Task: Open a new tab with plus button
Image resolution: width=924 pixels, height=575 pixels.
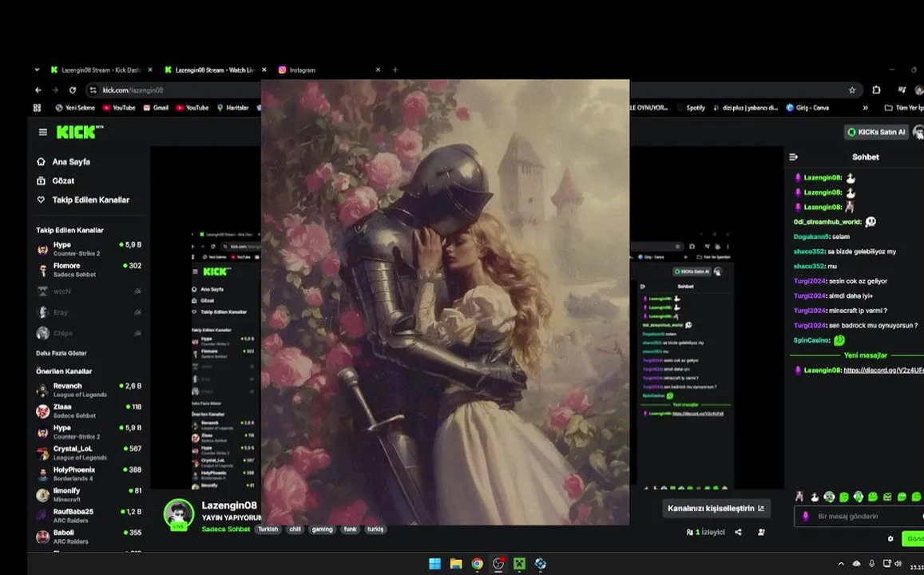Action: click(395, 69)
